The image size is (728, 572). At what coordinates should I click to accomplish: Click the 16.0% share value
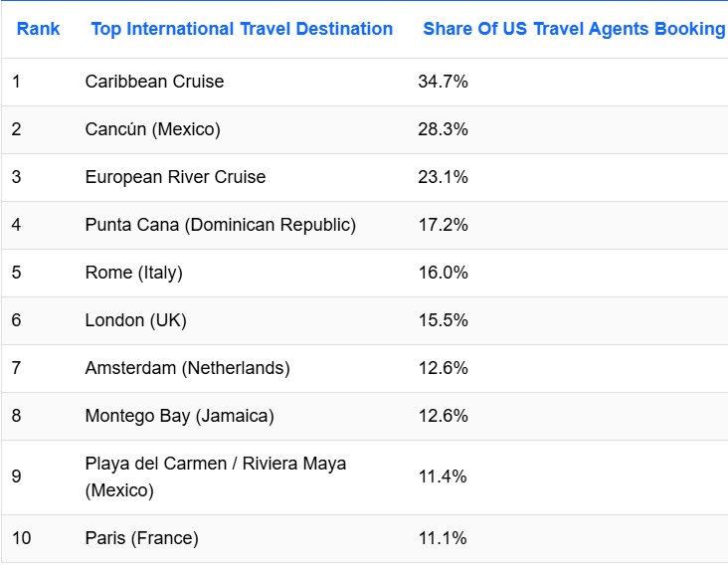tap(443, 273)
